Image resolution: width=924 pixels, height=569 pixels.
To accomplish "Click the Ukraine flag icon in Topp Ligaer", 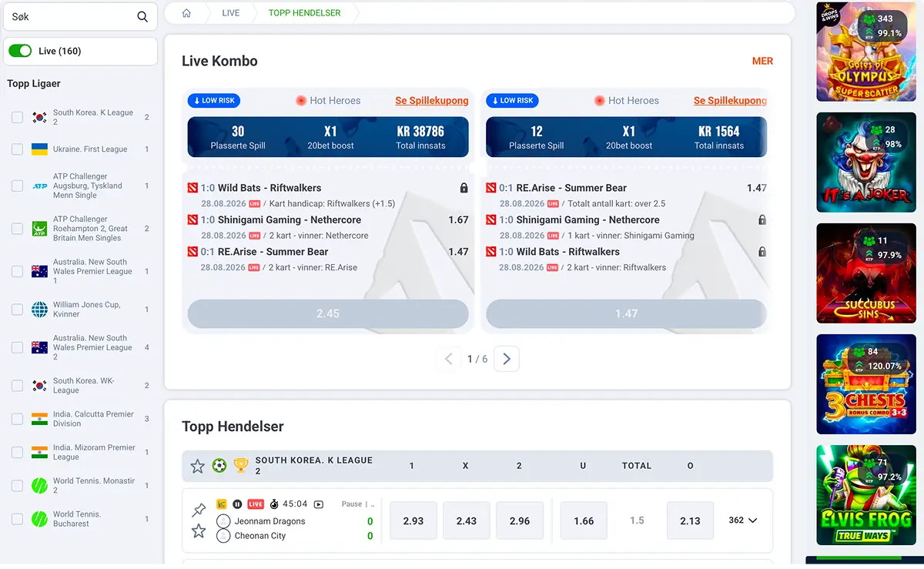I will pos(39,149).
